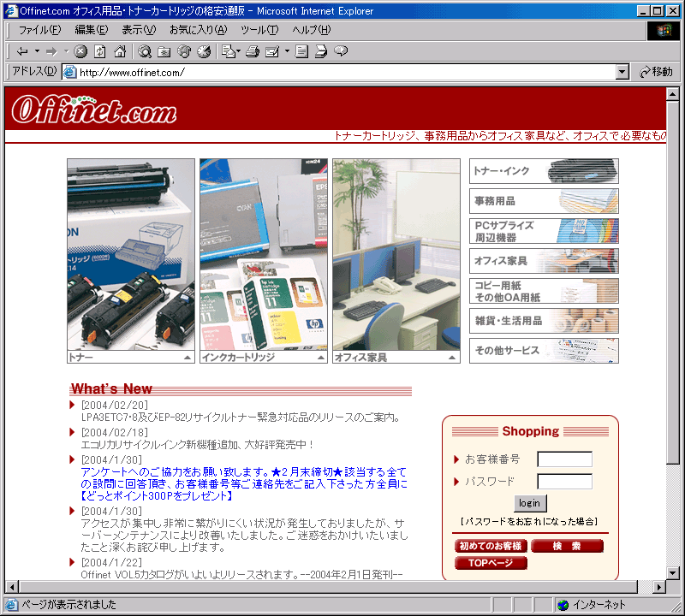Open the Back history dropdown arrow
685x616 pixels.
pyautogui.click(x=37, y=51)
